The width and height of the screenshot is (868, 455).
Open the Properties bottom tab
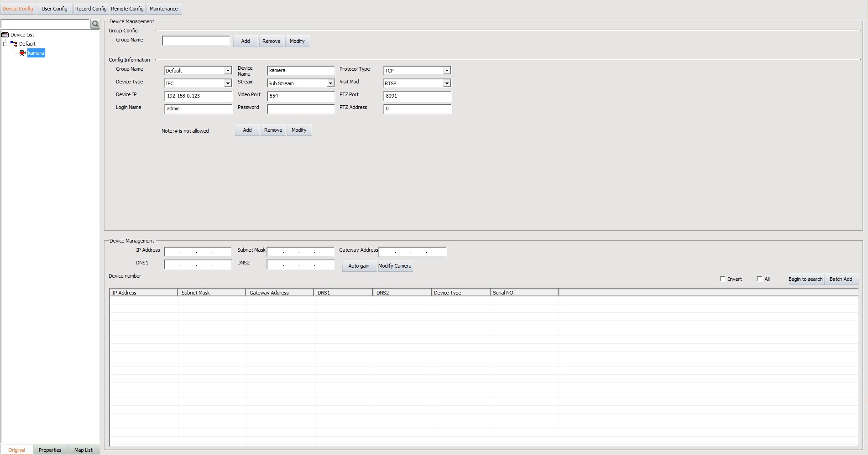click(50, 450)
